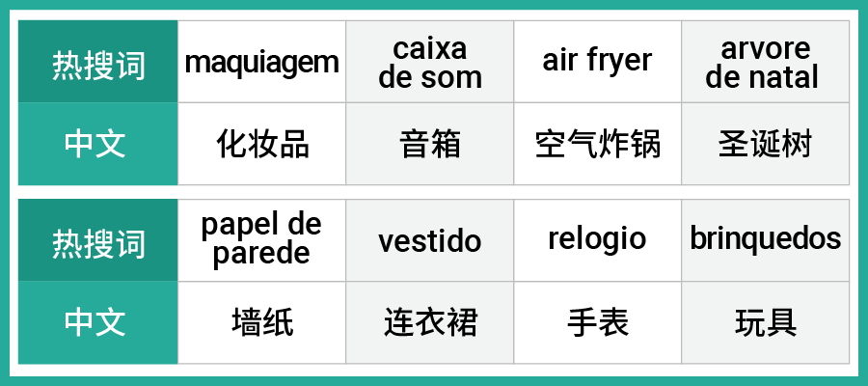Click the 'papel de parede' cell
The width and height of the screenshot is (868, 386).
(x=261, y=239)
